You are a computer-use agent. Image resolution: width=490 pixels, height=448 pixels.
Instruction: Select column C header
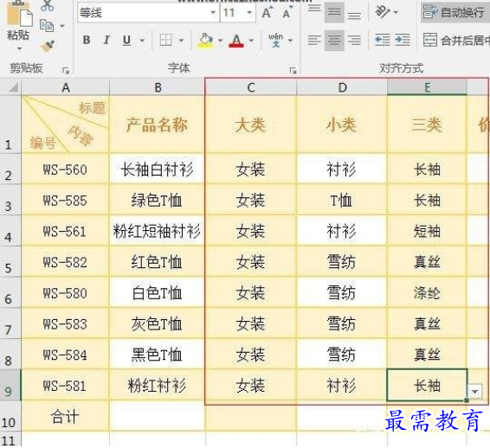[x=251, y=87]
